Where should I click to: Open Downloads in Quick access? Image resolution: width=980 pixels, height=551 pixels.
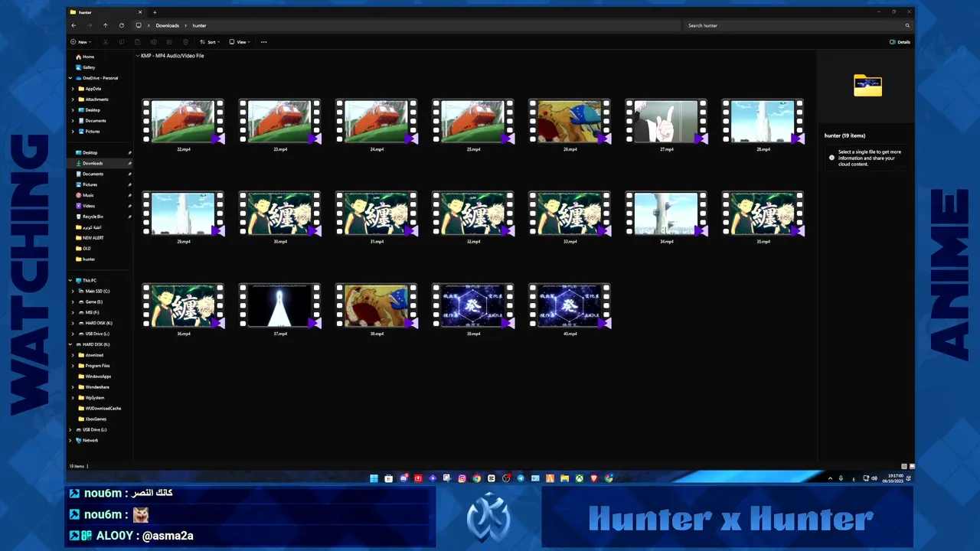tap(93, 163)
